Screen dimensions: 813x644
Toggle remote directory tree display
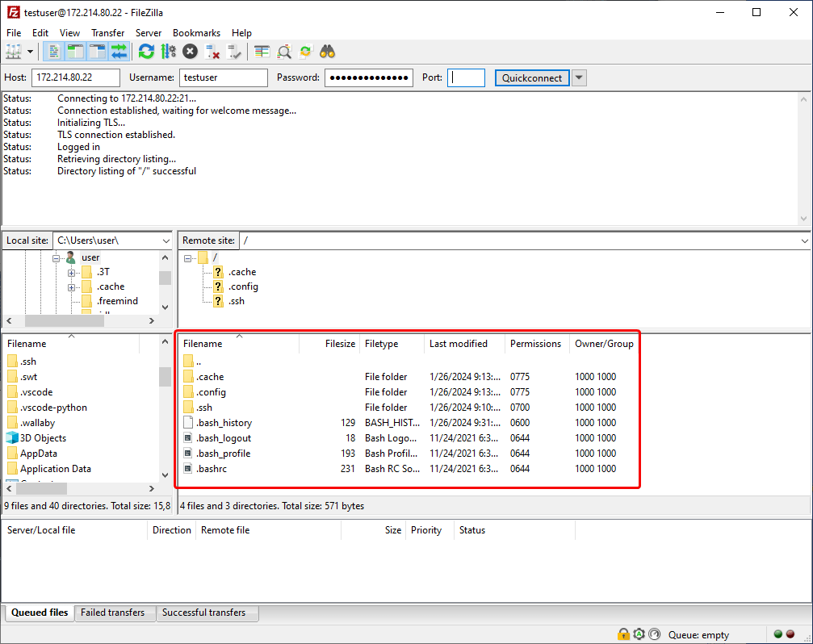pos(98,52)
